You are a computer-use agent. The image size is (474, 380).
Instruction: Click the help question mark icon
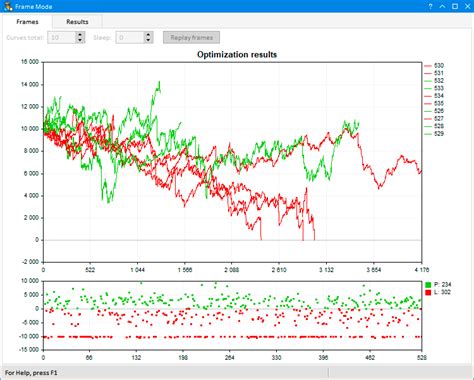(x=430, y=6)
